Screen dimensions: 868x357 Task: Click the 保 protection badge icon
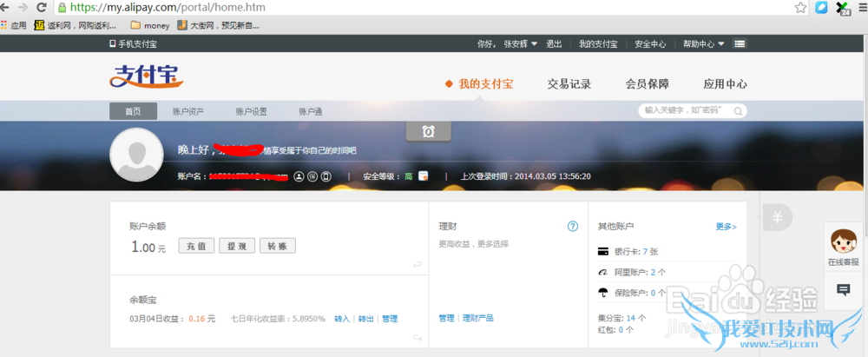pyautogui.click(x=312, y=176)
